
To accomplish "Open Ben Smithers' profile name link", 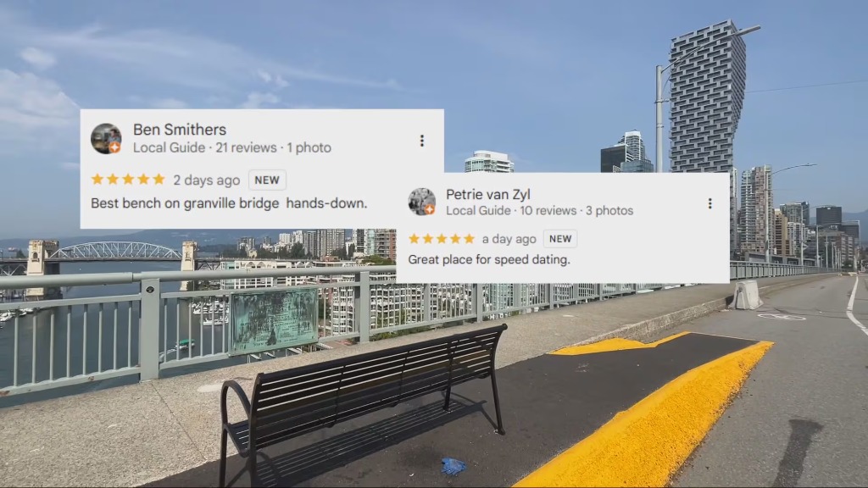I will pyautogui.click(x=180, y=130).
